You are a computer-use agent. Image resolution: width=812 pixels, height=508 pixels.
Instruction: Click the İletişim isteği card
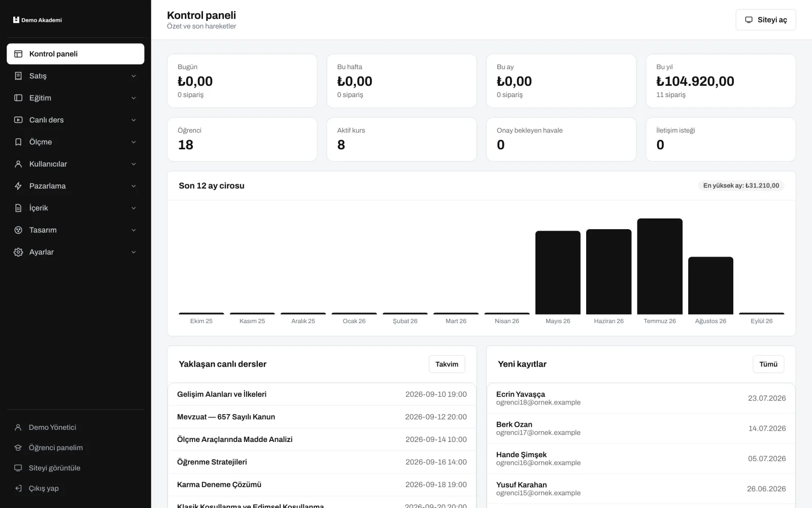[721, 140]
